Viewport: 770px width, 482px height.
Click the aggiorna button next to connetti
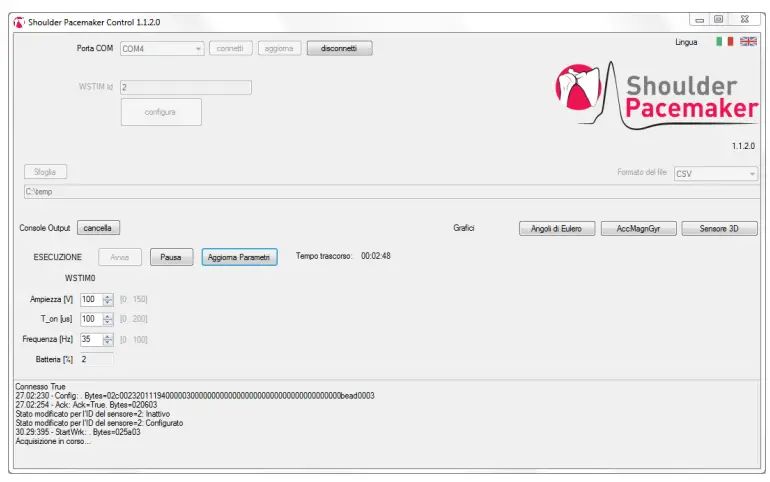(279, 48)
